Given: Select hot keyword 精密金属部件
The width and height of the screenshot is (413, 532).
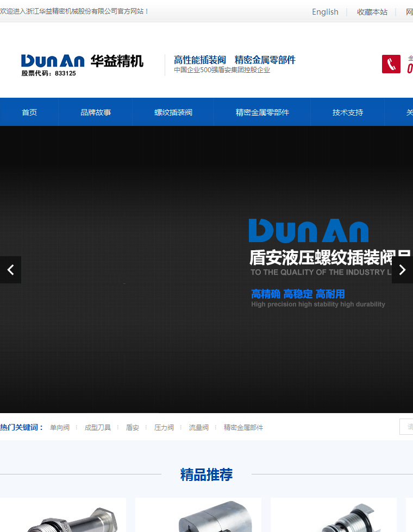Looking at the screenshot, I should 243,428.
